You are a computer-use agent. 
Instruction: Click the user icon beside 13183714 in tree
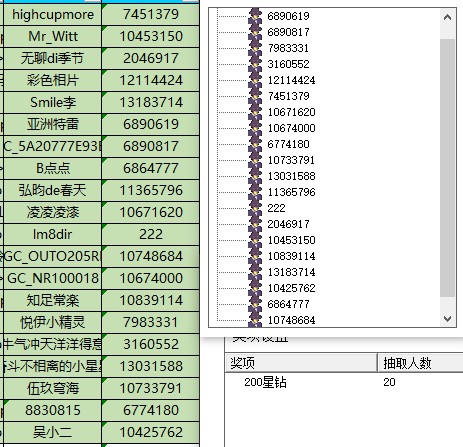pyautogui.click(x=255, y=272)
